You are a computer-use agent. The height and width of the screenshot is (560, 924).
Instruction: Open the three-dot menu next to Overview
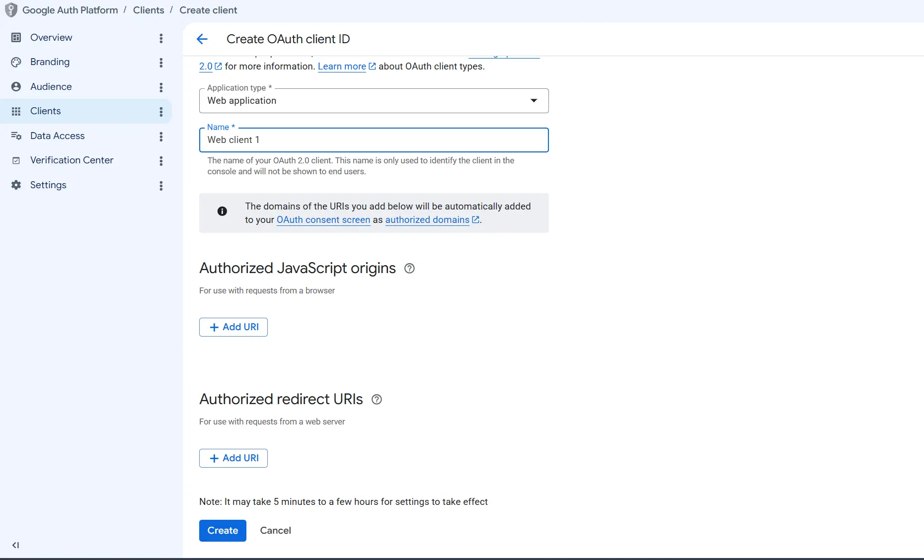click(161, 38)
